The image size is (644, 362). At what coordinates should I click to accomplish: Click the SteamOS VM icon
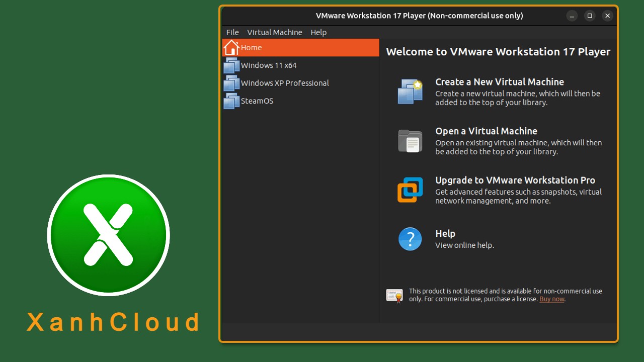coord(231,101)
